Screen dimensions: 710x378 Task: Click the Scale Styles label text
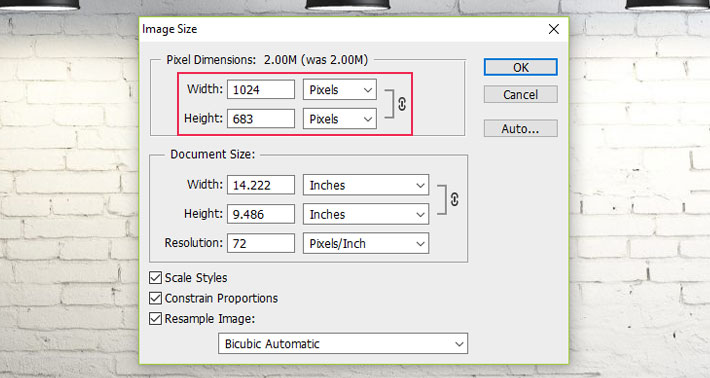tap(196, 278)
